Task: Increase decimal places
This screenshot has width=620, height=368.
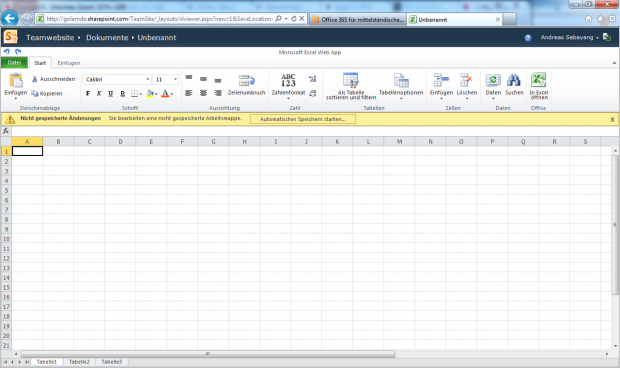Action: coord(312,79)
